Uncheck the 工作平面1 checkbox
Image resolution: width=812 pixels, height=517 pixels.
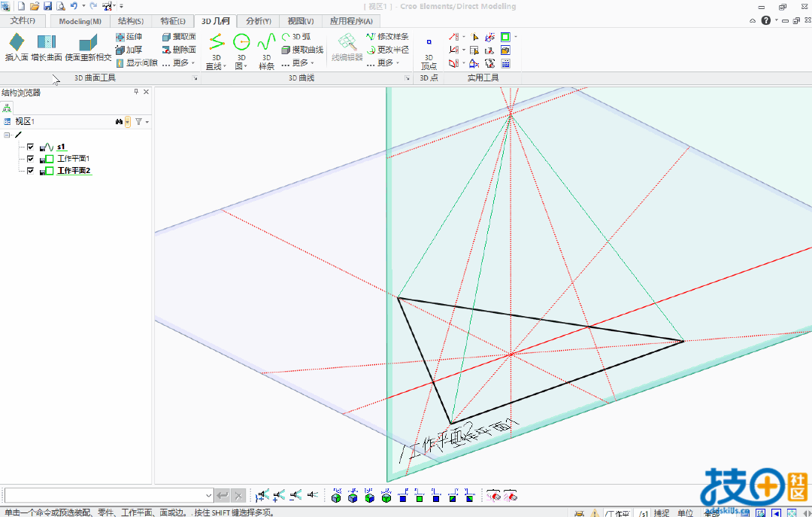(31, 159)
